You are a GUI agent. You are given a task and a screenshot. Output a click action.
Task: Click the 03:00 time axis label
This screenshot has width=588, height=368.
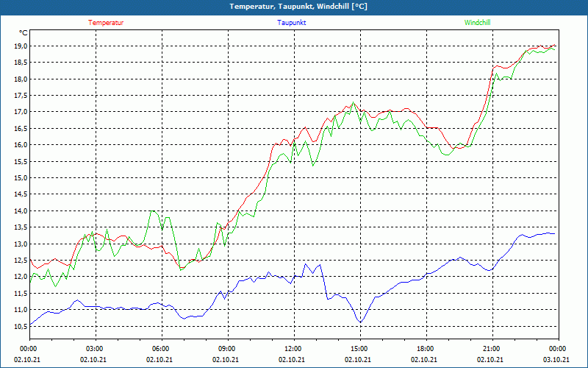96,349
